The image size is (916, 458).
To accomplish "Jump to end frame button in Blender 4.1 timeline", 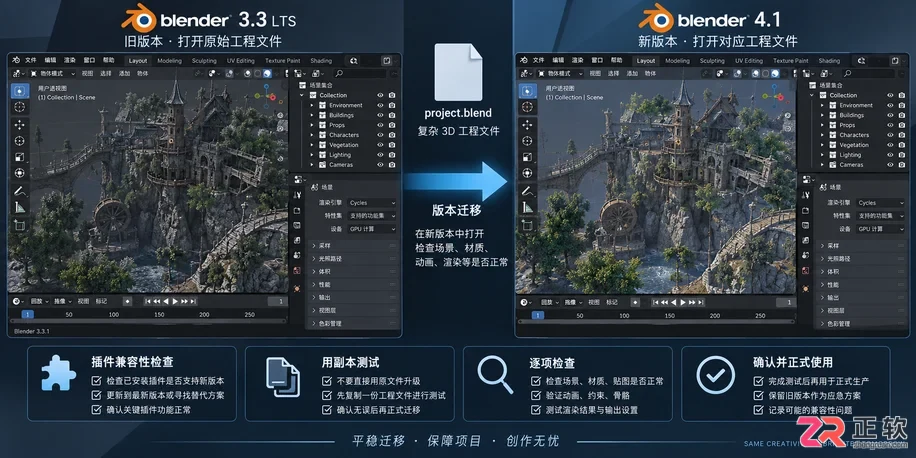I will [701, 302].
